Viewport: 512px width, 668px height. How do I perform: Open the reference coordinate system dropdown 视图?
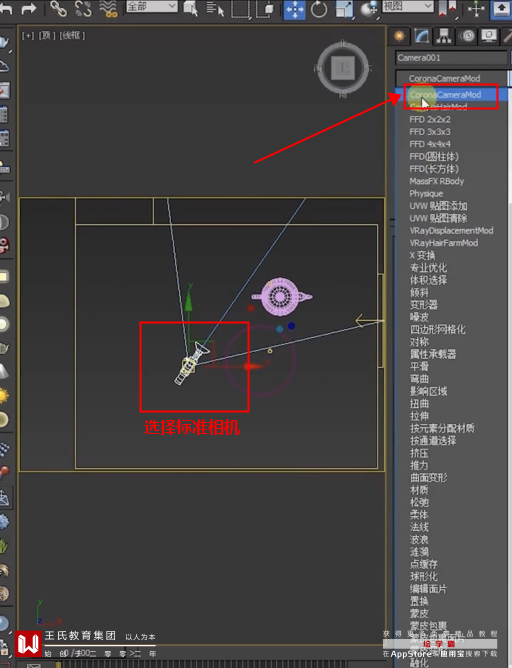(x=408, y=6)
